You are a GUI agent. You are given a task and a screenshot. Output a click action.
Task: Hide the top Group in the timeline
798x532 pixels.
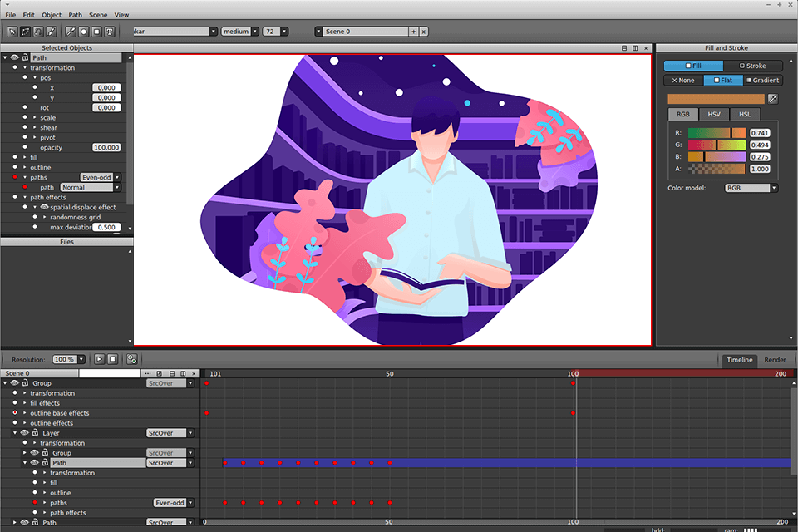click(15, 383)
